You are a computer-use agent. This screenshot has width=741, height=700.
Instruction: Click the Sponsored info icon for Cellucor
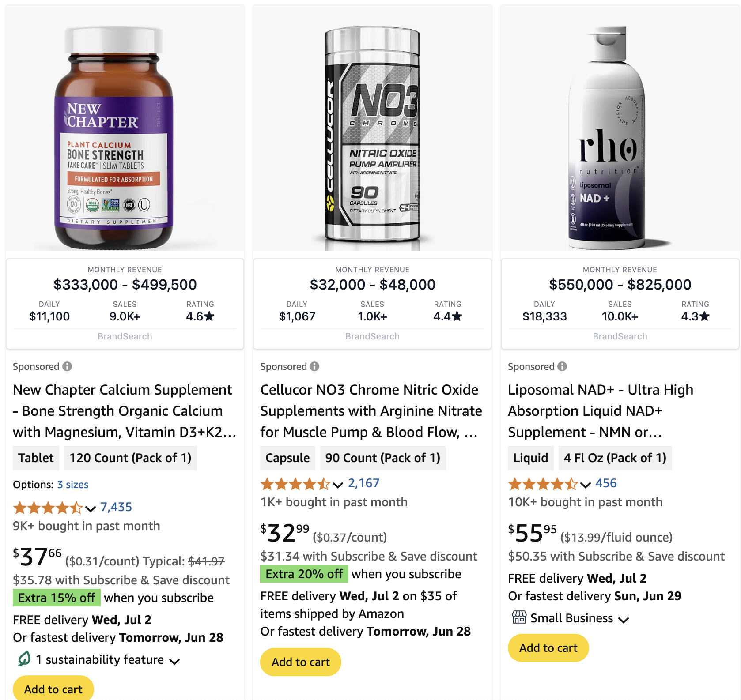(314, 366)
